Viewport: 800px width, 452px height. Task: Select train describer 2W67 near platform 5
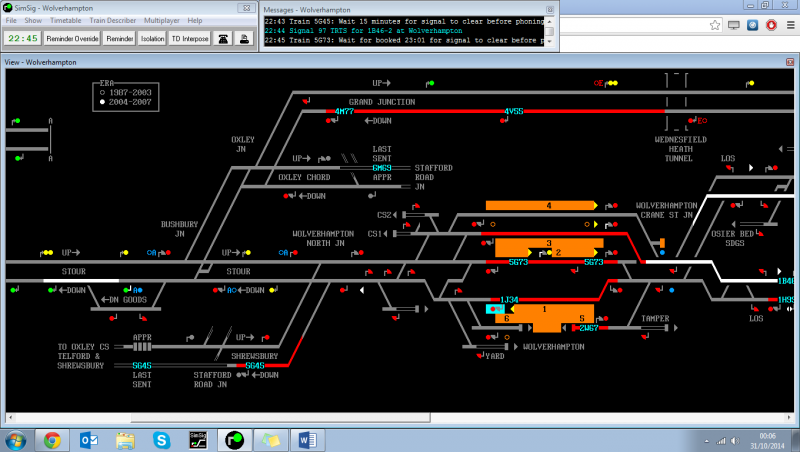(589, 328)
